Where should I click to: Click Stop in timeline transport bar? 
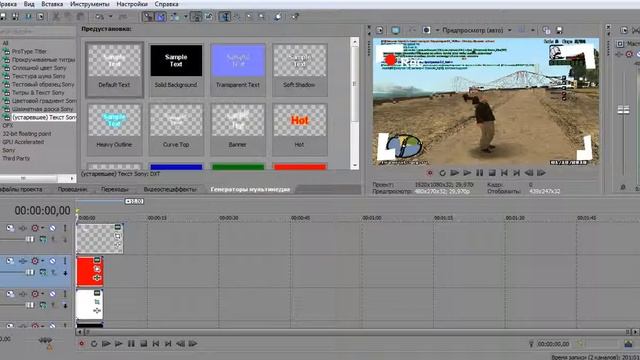click(x=143, y=344)
